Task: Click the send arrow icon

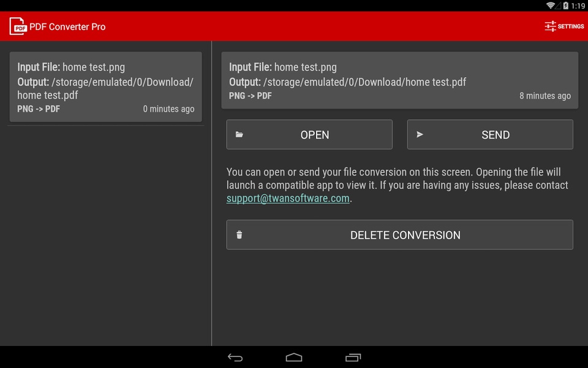Action: (420, 134)
